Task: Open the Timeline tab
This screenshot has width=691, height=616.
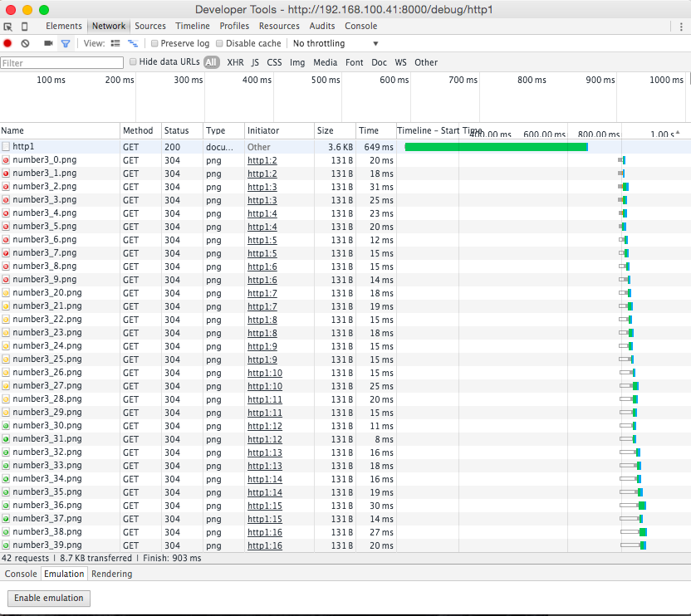Action: (x=193, y=26)
